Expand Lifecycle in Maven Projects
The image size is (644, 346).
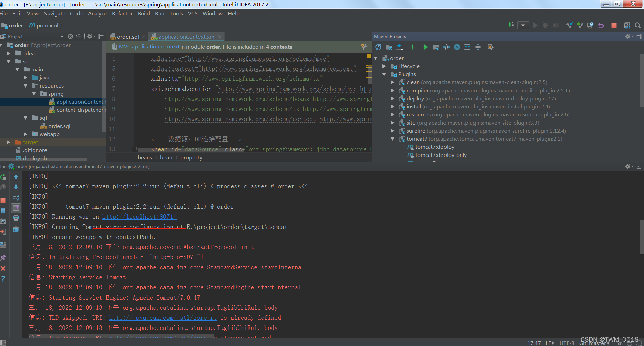tap(384, 66)
